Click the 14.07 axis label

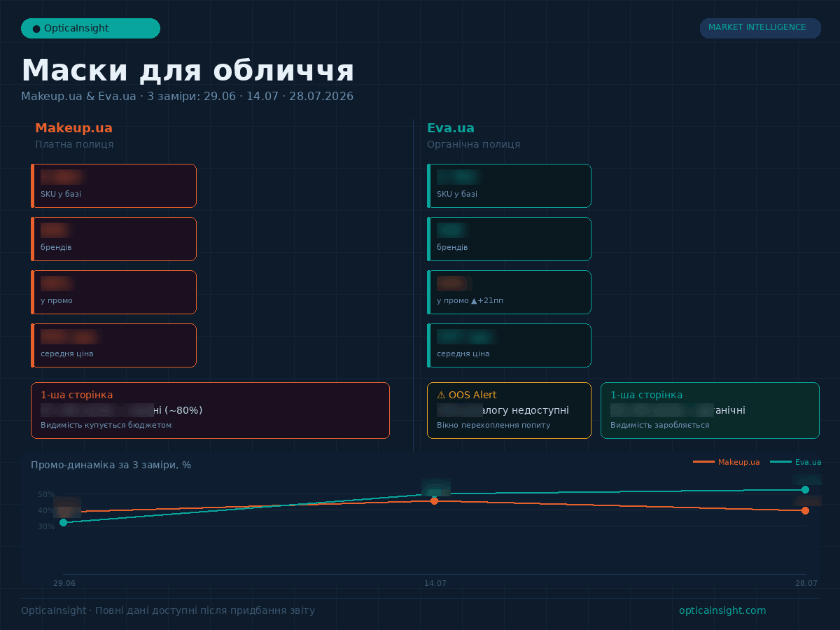tap(435, 583)
